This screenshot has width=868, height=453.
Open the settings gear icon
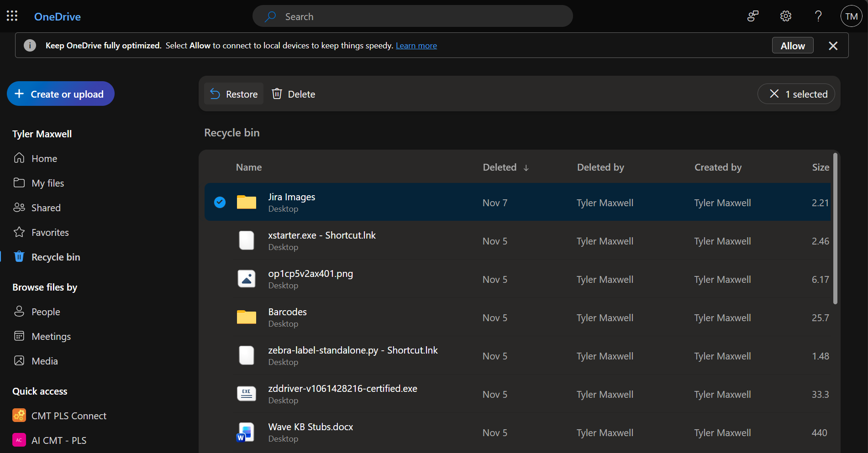[785, 16]
